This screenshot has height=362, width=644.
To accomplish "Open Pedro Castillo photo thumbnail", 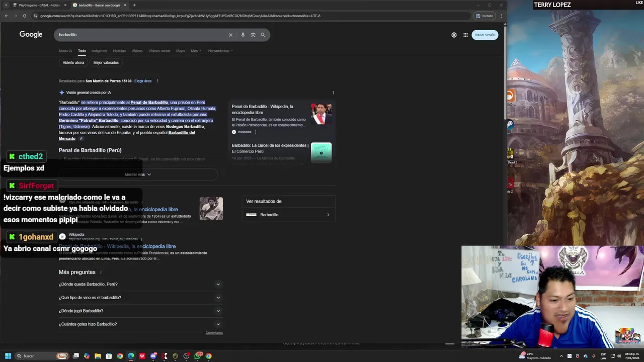I will tap(321, 114).
